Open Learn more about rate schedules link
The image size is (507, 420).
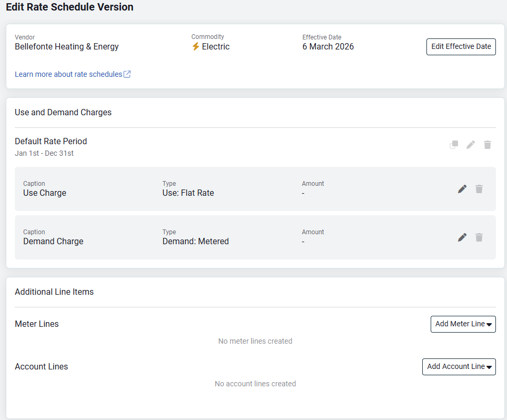tap(68, 74)
